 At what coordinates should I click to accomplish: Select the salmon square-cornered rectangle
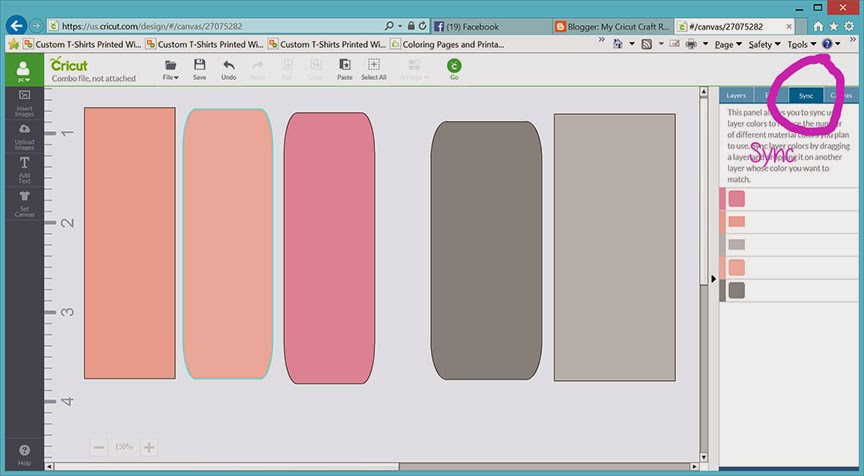pyautogui.click(x=130, y=243)
